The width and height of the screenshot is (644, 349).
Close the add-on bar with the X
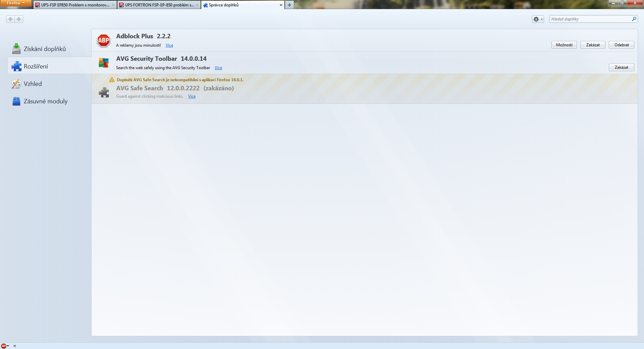point(15,346)
